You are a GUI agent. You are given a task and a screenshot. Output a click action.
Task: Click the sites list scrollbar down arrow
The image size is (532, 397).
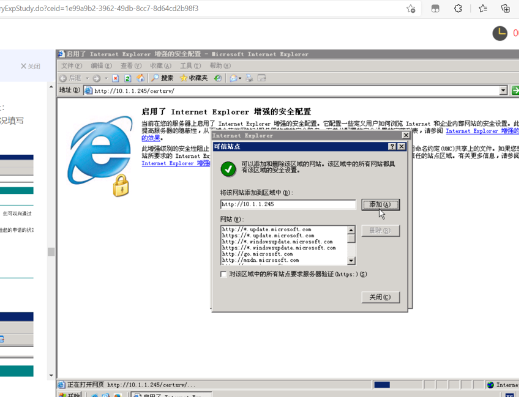coord(351,261)
